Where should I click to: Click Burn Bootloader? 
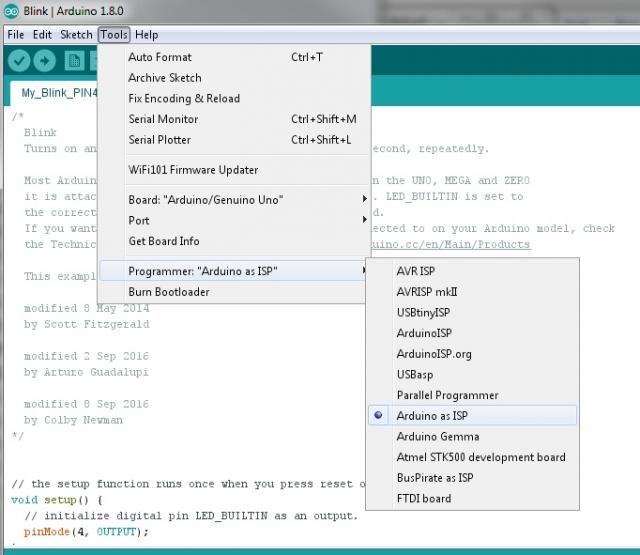point(233,292)
